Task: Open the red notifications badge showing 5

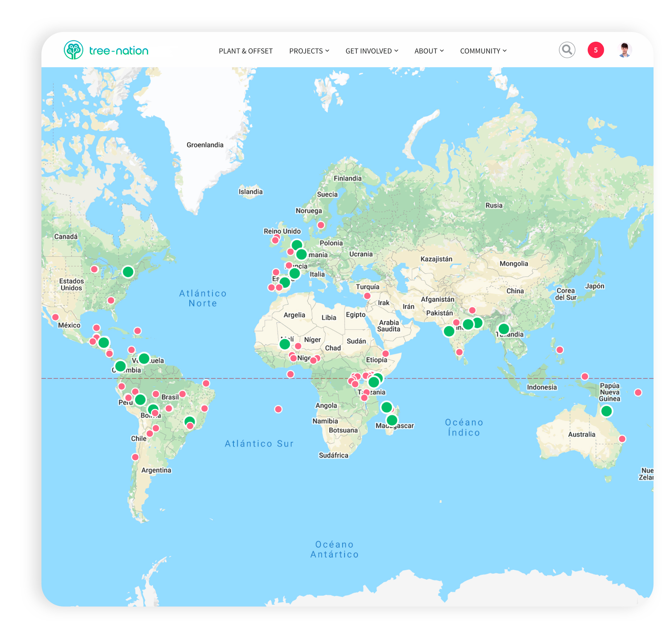Action: 595,50
